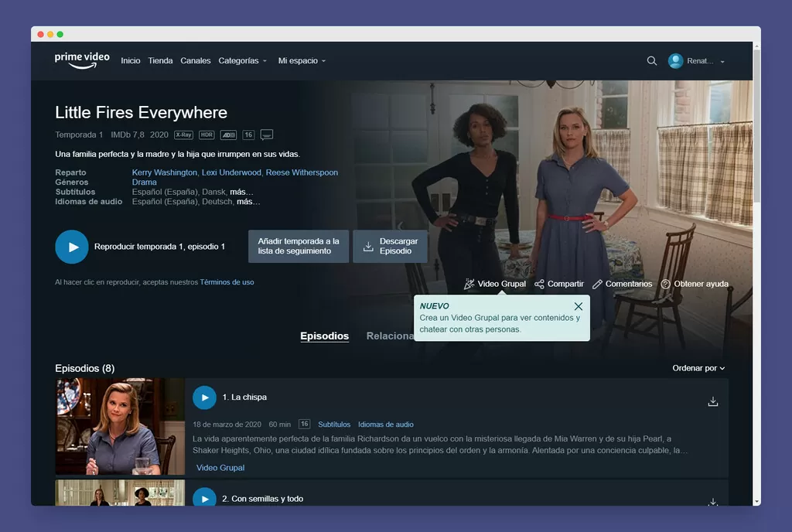Screen dimensions: 792x532
Task: Open episode 2 thumbnail image
Action: [120, 493]
